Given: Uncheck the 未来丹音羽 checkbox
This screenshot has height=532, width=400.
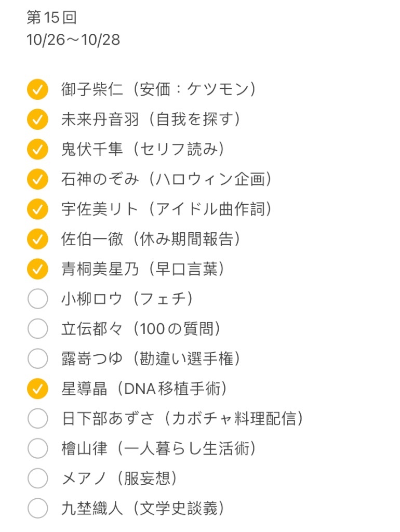Looking at the screenshot, I should 37,119.
